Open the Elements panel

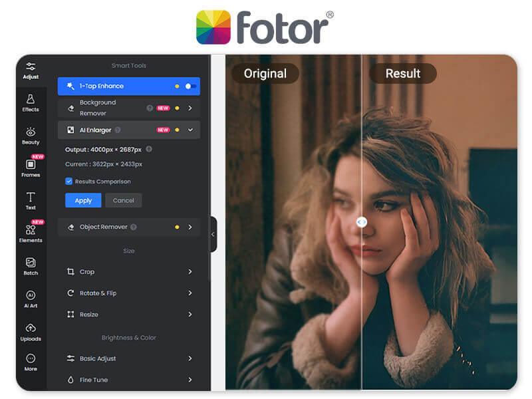[31, 233]
